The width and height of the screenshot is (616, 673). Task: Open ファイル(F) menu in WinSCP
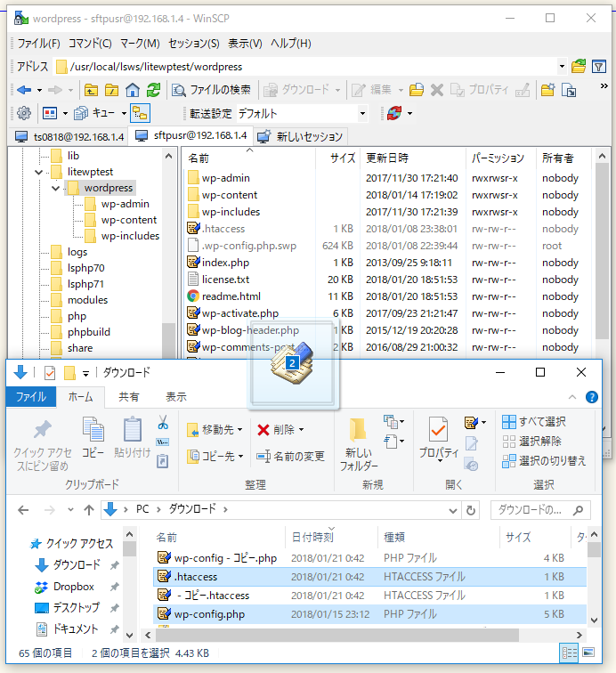38,44
